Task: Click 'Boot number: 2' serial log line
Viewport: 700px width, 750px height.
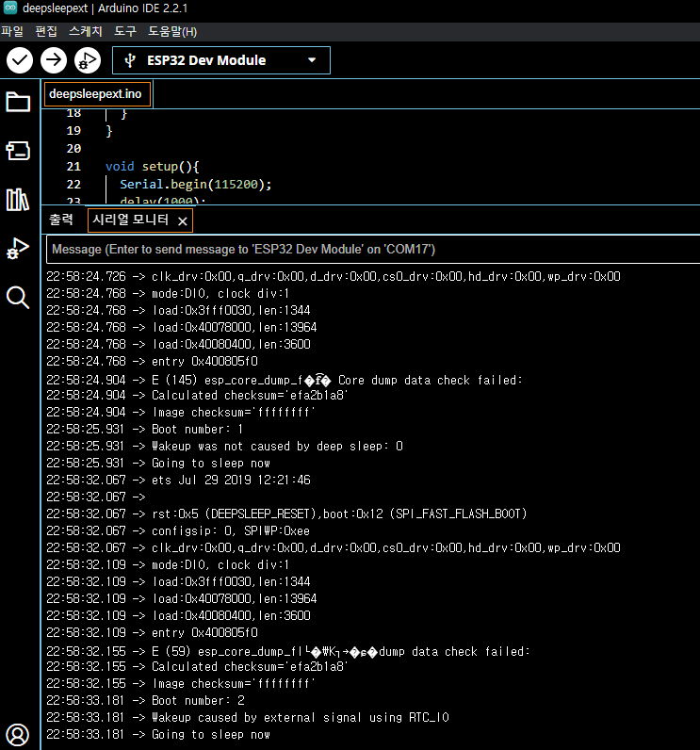Action: [x=145, y=700]
